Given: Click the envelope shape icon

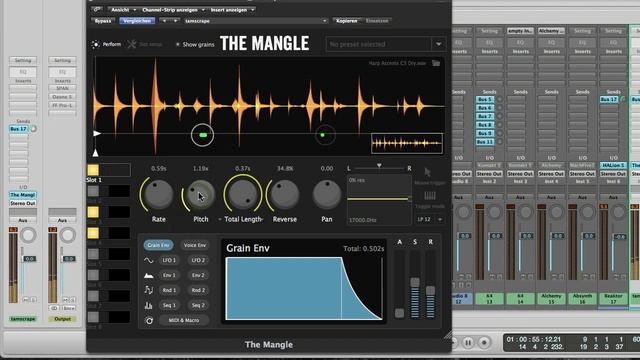Looking at the screenshot, I should (149, 276).
